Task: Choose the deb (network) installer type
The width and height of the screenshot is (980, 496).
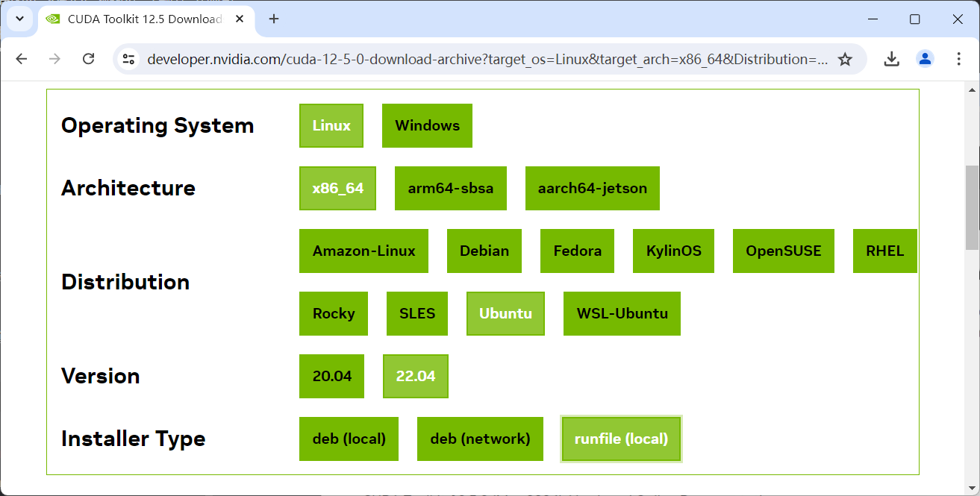Action: (480, 439)
